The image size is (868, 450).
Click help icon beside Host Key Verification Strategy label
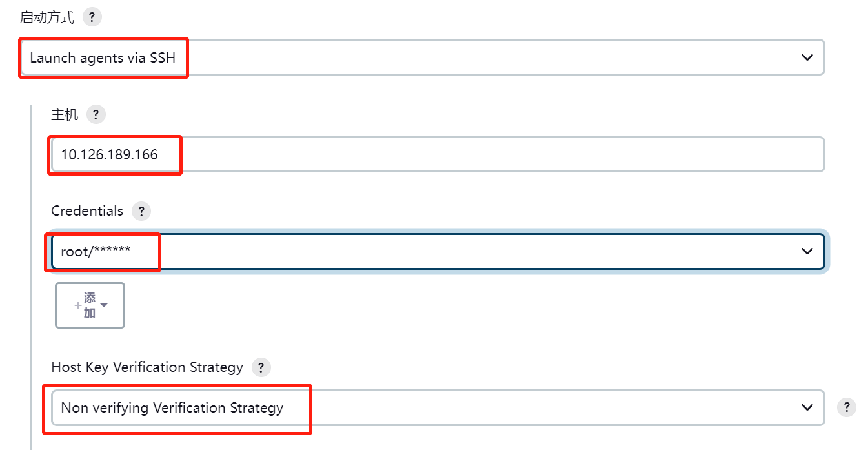(x=261, y=367)
